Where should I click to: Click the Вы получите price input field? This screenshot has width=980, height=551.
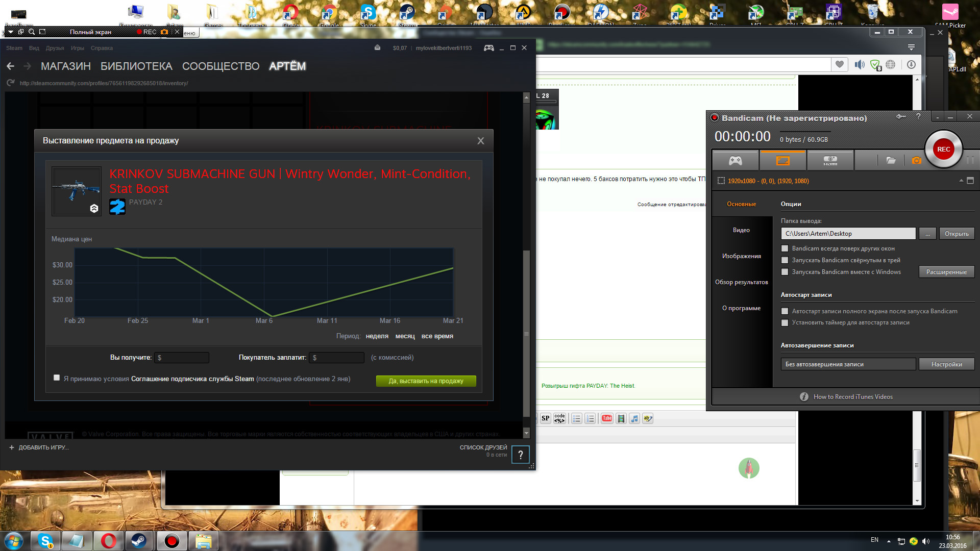(x=182, y=358)
